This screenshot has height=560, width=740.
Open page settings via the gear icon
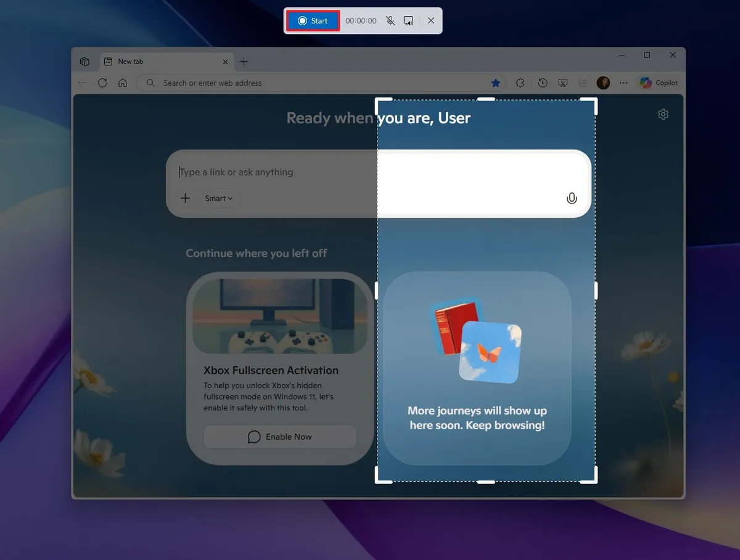pos(663,114)
